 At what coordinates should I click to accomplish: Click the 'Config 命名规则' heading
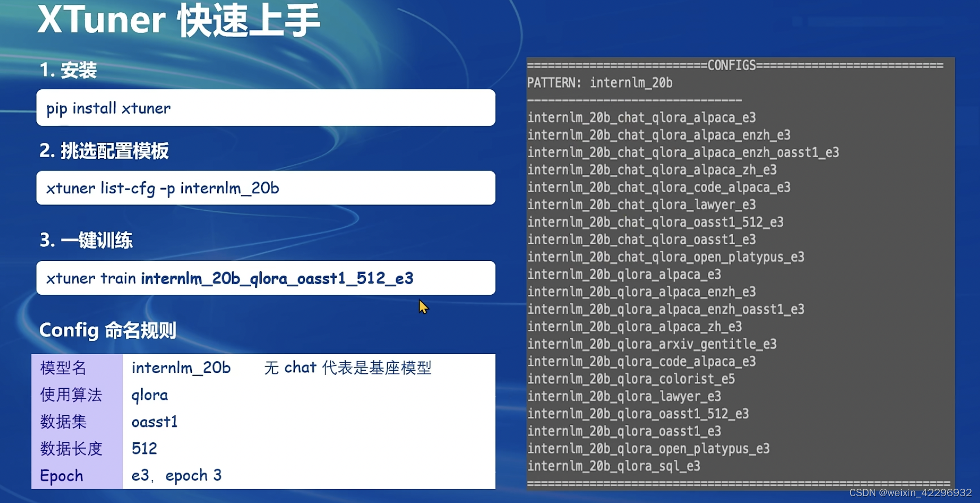coord(108,330)
